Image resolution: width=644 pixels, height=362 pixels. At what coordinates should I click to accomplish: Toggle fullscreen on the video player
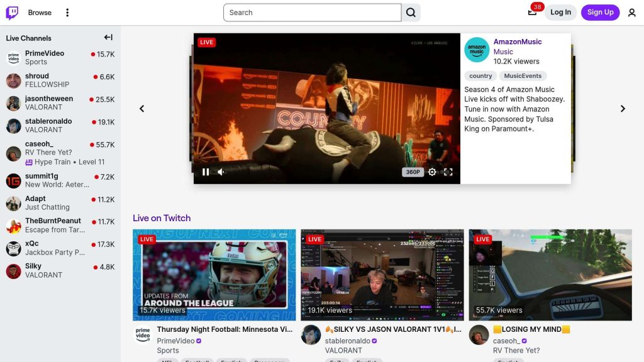pos(448,172)
